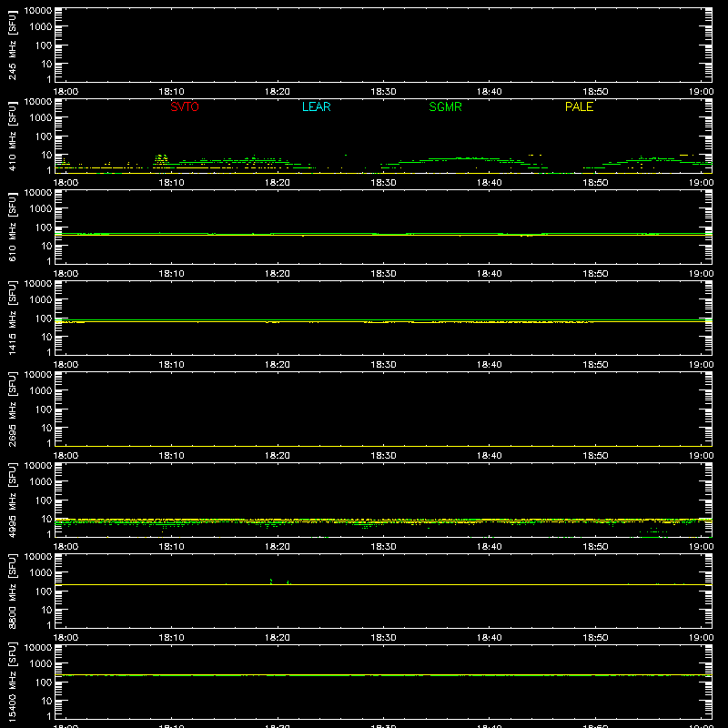Click the 100 tick label on the 8800 MHz plot
Image resolution: width=728 pixels, height=728 pixels.
[44, 591]
